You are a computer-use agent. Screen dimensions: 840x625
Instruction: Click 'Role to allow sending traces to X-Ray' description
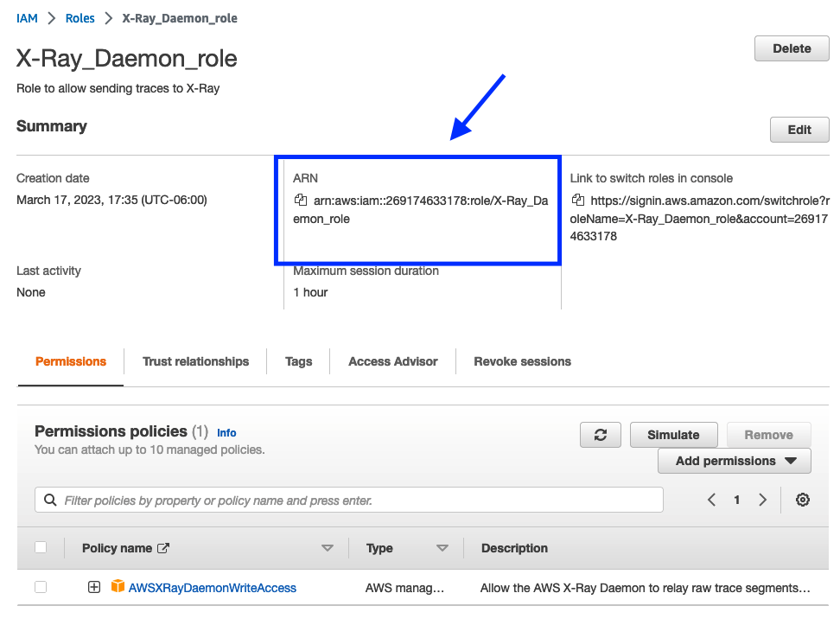point(118,88)
